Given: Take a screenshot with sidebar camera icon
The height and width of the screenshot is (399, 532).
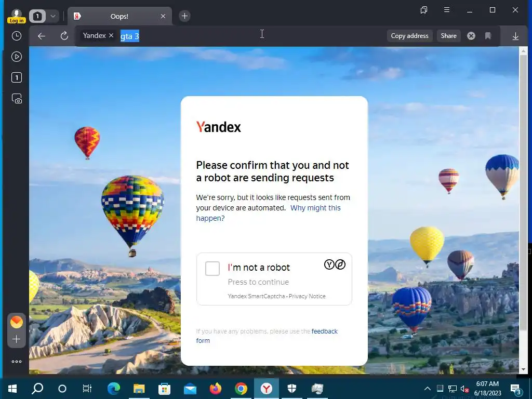Looking at the screenshot, I should tap(16, 98).
